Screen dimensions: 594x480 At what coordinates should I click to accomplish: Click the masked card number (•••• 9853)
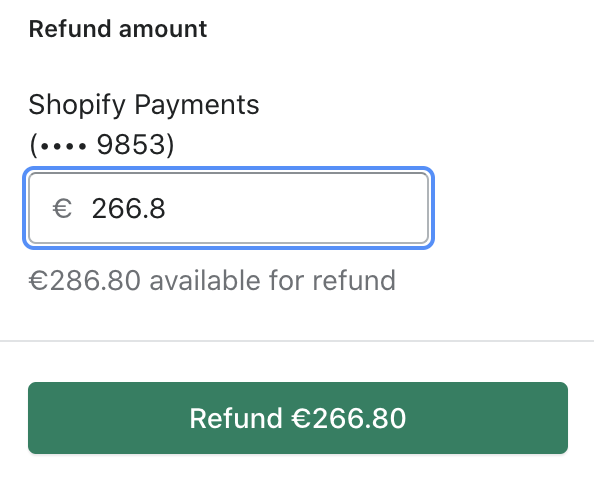pyautogui.click(x=102, y=144)
